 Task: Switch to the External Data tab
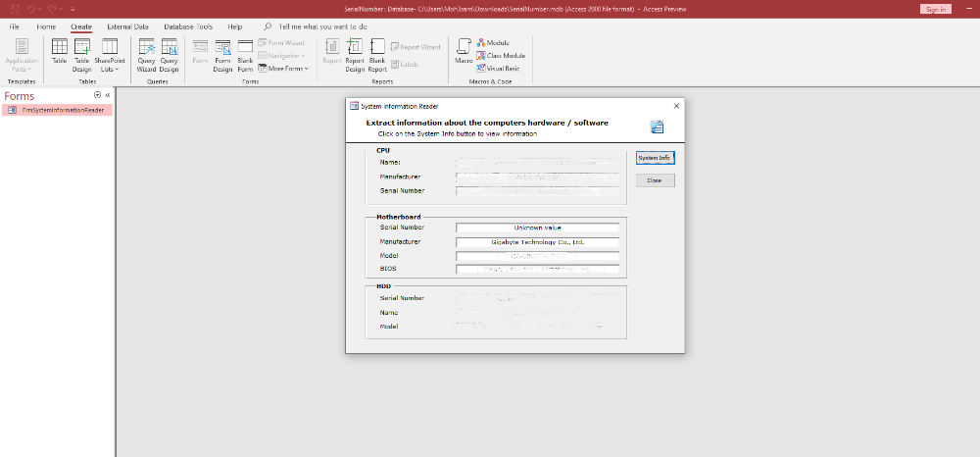128,26
